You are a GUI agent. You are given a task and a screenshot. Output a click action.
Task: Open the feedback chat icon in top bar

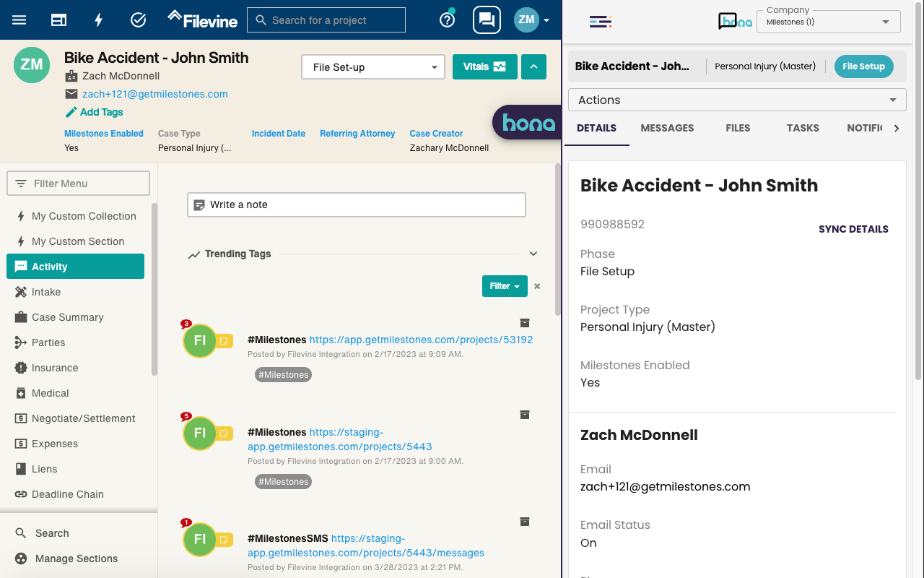point(486,20)
